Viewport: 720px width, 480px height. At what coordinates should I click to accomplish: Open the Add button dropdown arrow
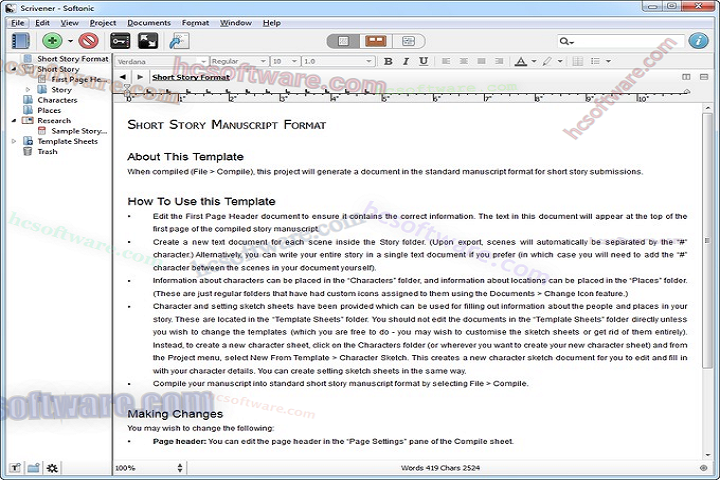coord(70,41)
